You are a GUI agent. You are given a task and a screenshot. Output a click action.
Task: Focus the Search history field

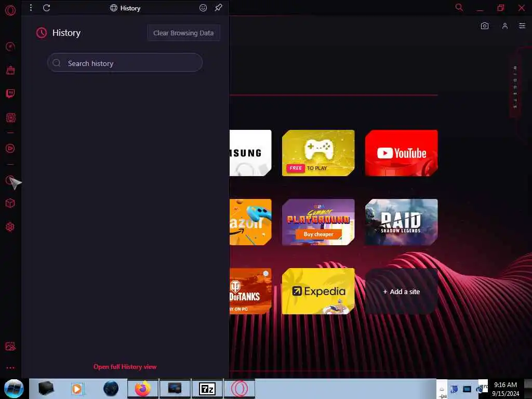tap(125, 63)
